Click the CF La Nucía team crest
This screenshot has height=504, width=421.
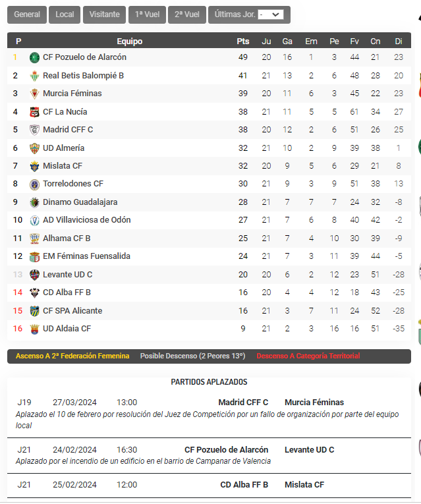point(34,112)
